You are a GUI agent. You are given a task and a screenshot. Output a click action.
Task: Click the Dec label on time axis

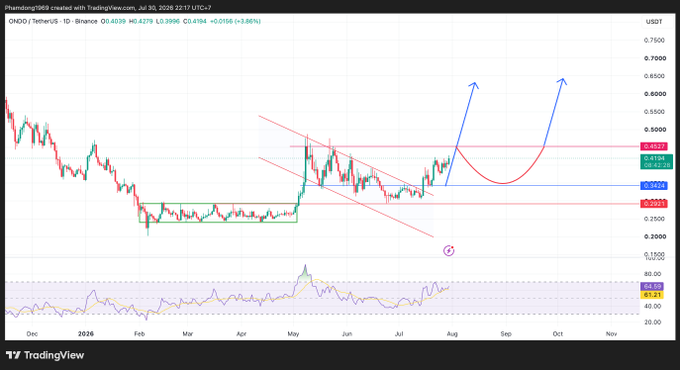[x=32, y=334]
